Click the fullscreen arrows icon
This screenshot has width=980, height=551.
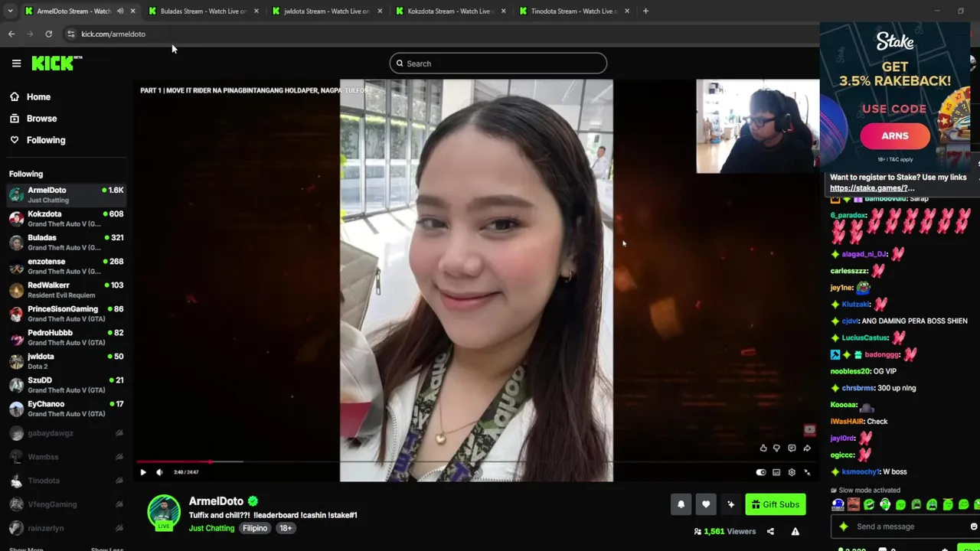click(807, 472)
